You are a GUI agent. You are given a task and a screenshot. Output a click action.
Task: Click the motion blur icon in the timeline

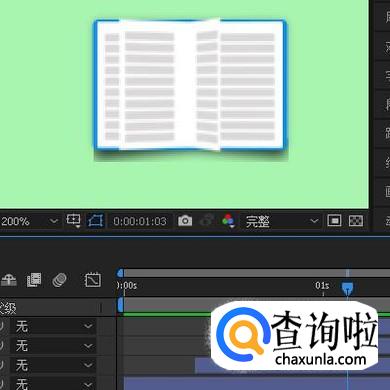59,280
